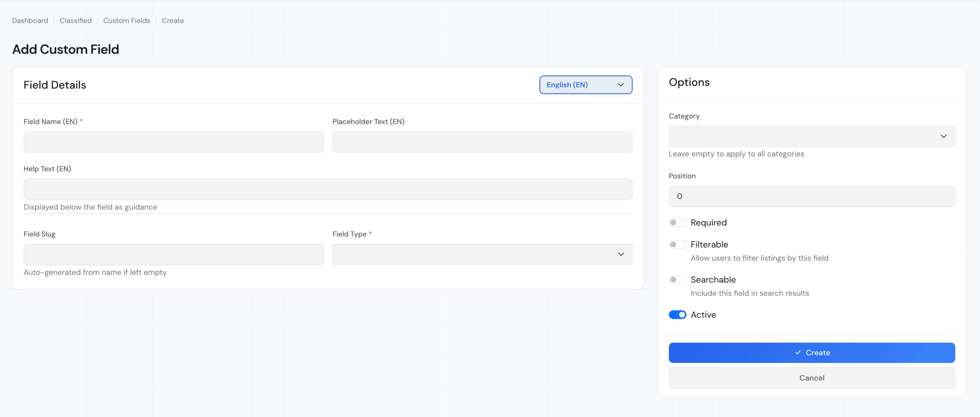Image resolution: width=980 pixels, height=417 pixels.
Task: Go to Dashboard breadcrumb
Action: pos(30,21)
